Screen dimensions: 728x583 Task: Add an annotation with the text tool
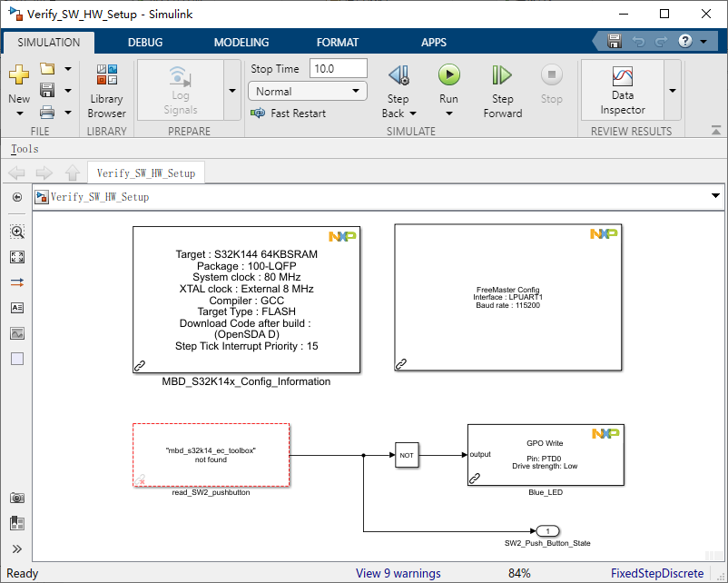(x=17, y=308)
